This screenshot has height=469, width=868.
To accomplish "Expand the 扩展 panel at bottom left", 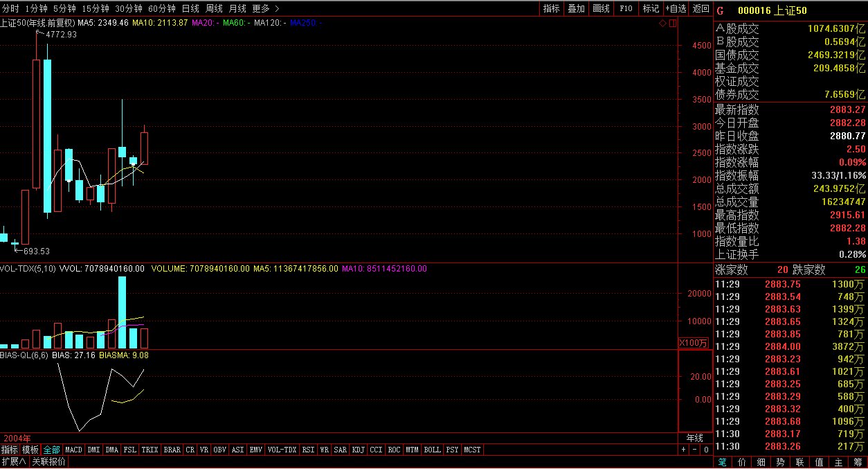I will (13, 461).
